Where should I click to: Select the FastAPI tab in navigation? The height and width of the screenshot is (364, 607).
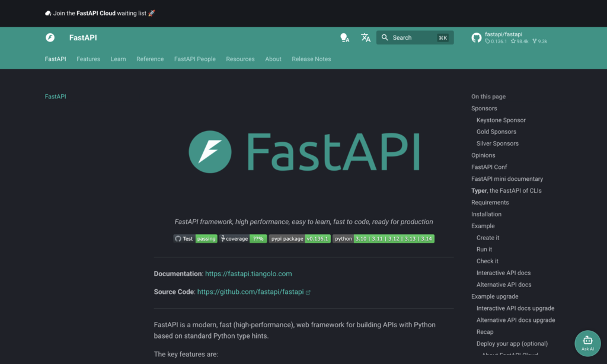[55, 59]
